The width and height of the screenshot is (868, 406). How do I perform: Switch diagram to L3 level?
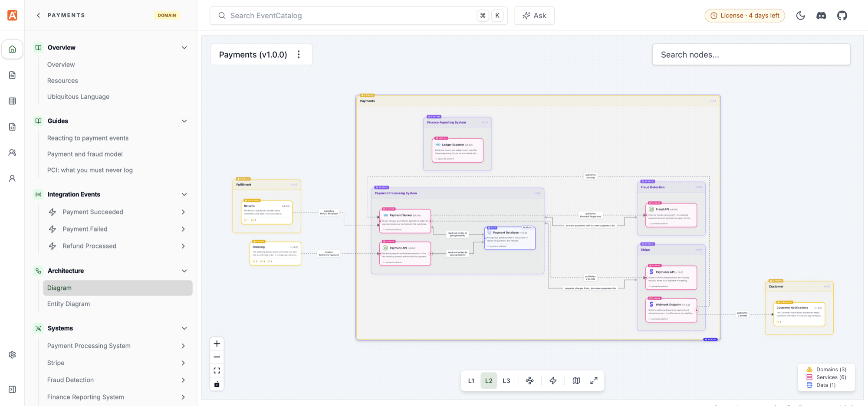[506, 381]
